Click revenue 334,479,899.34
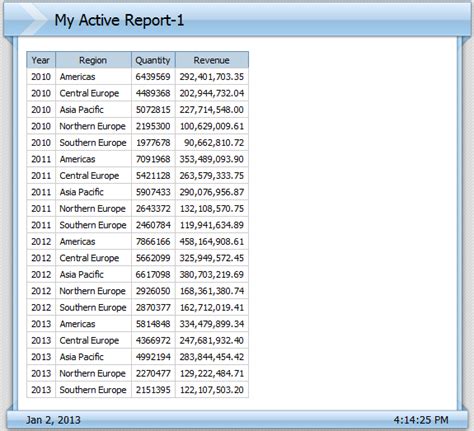 click(x=212, y=324)
